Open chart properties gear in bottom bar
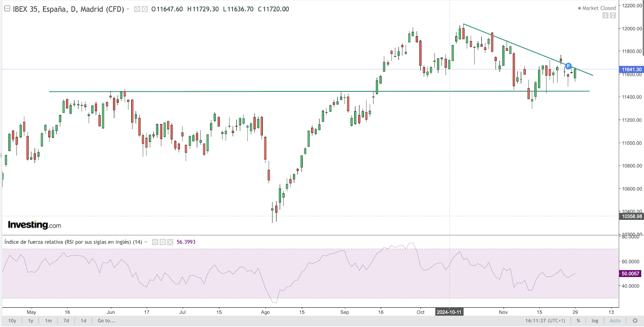 pyautogui.click(x=635, y=321)
